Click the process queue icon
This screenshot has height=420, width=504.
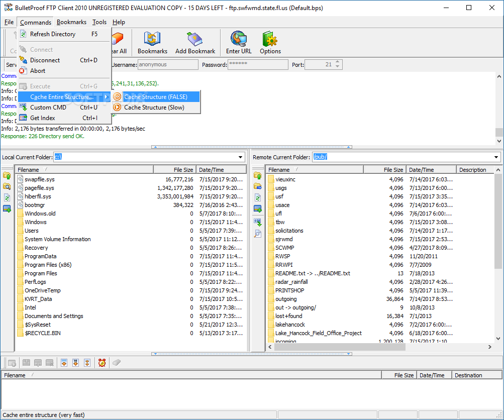[12, 363]
